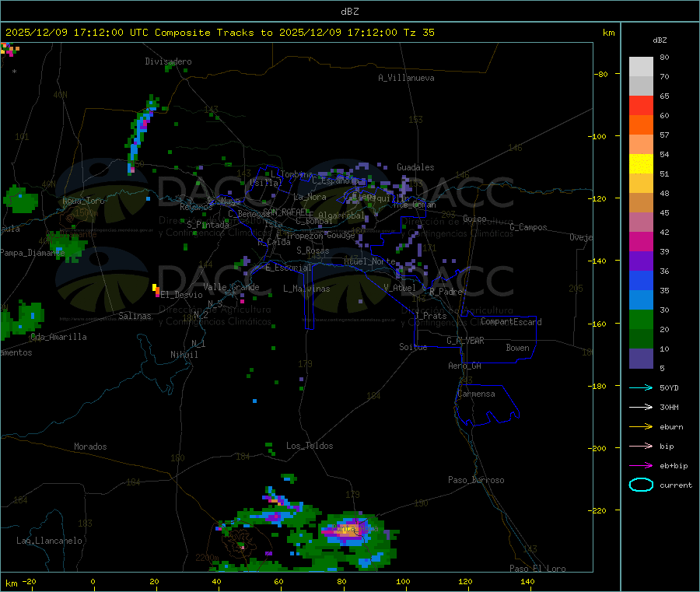Click the Cda_Amarilla place label
Image resolution: width=700 pixels, height=592 pixels.
58,337
